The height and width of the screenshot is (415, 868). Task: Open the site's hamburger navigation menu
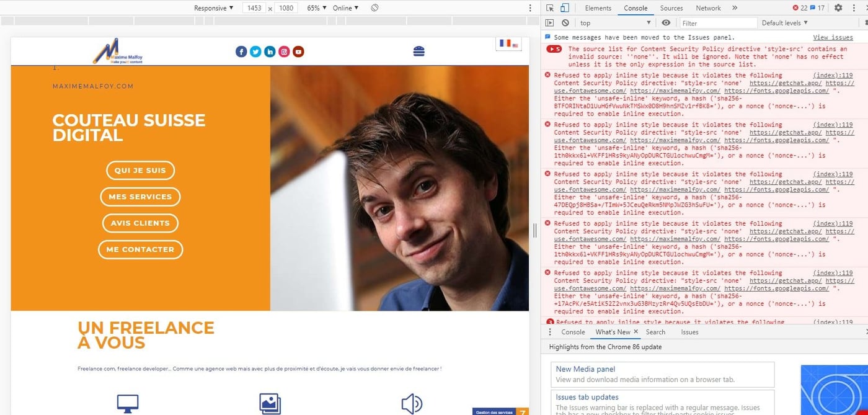point(419,51)
